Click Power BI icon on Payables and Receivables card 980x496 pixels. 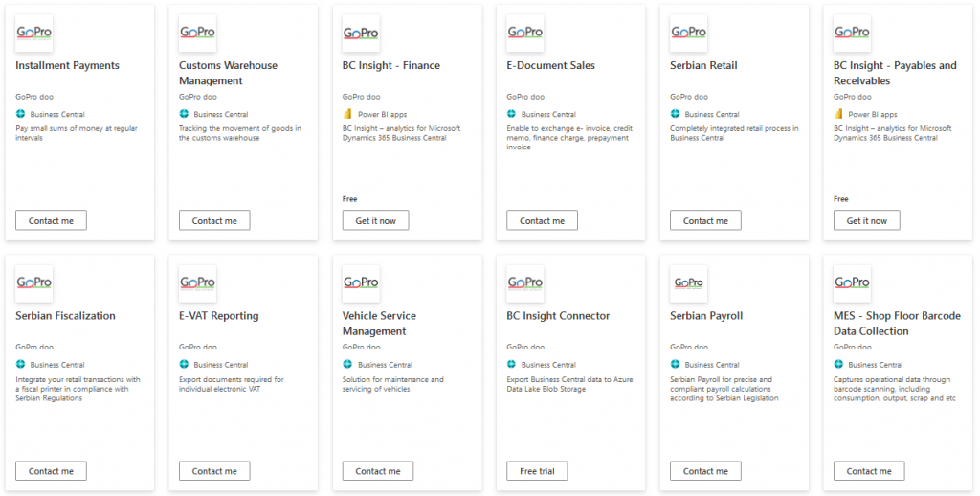pos(838,114)
